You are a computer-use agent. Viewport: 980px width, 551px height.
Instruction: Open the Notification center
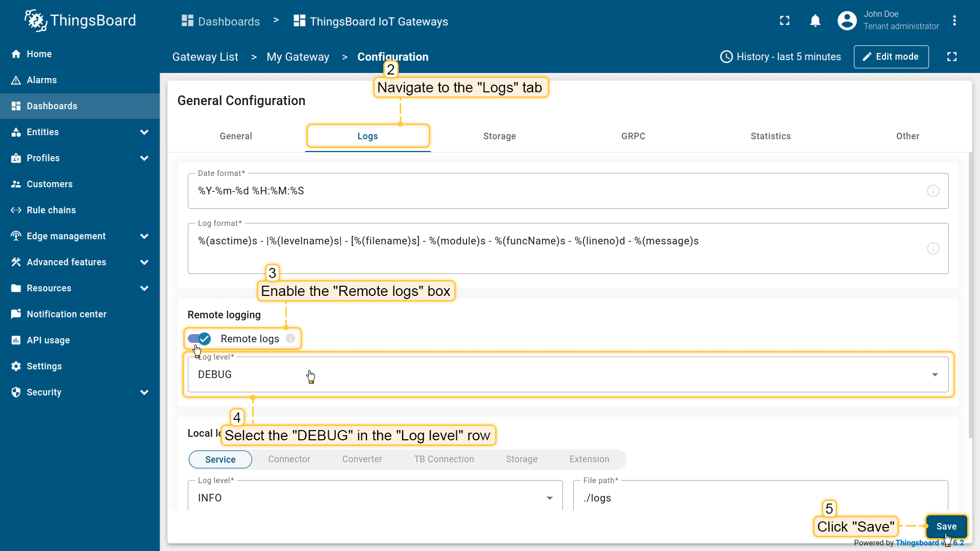[x=80, y=314]
